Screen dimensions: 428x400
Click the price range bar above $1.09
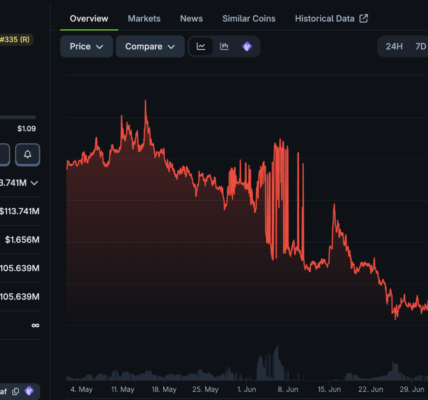18,117
